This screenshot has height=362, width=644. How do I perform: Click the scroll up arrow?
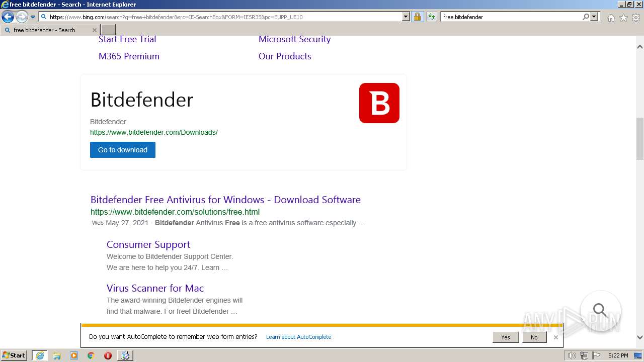pyautogui.click(x=640, y=47)
